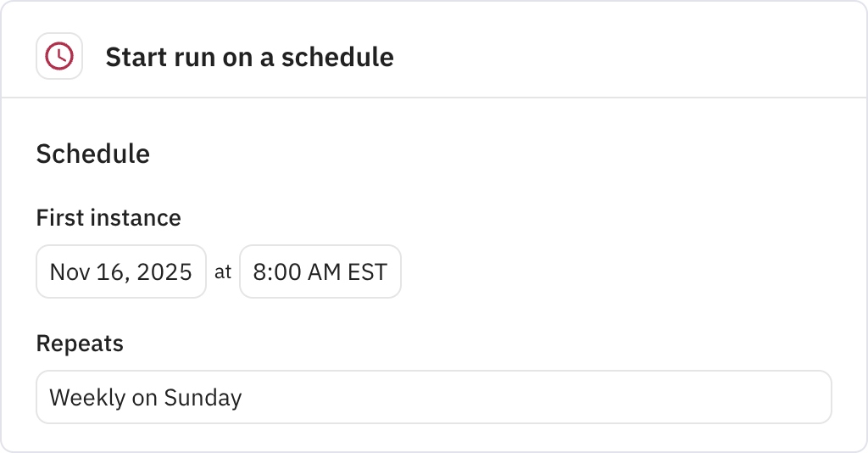Image resolution: width=868 pixels, height=453 pixels.
Task: Click the Schedule section heading
Action: 93,154
